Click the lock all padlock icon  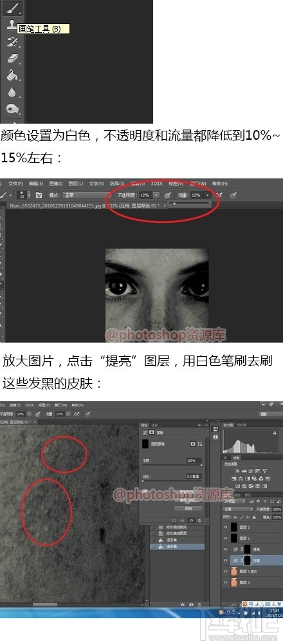point(254,517)
